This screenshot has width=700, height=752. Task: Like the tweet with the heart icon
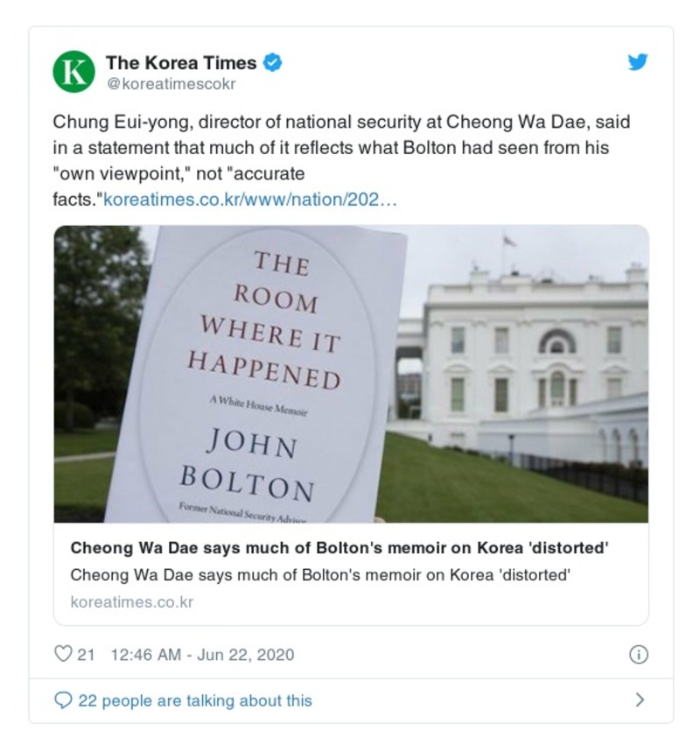[62, 654]
